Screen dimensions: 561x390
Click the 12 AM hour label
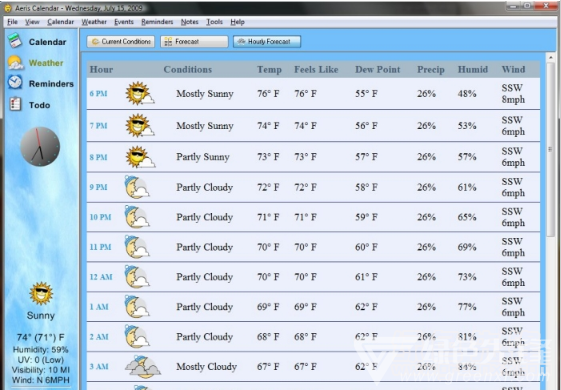point(101,277)
